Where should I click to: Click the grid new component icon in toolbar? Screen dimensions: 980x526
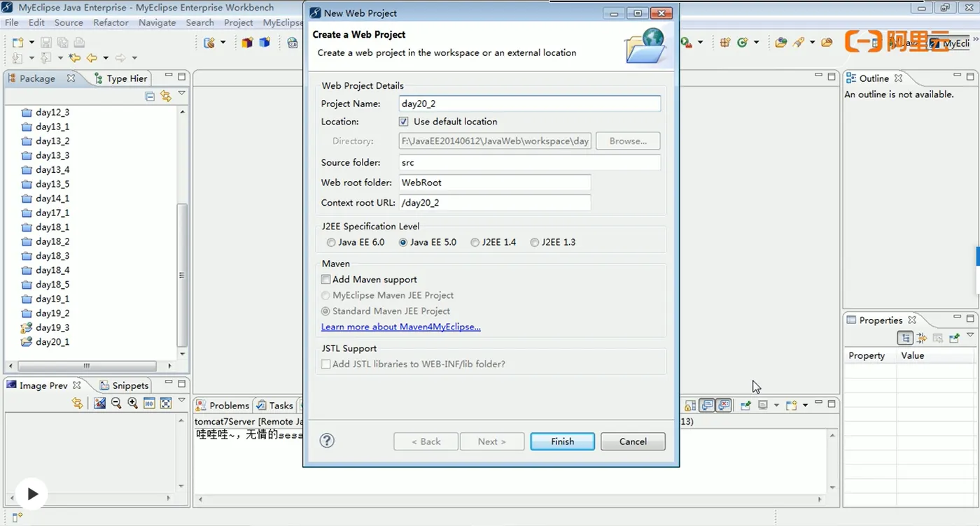coord(724,43)
